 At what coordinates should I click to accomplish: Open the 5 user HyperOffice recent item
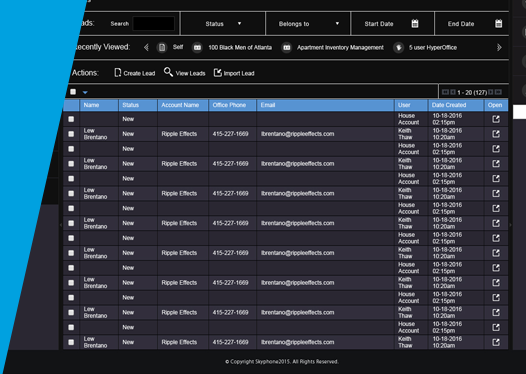point(432,48)
